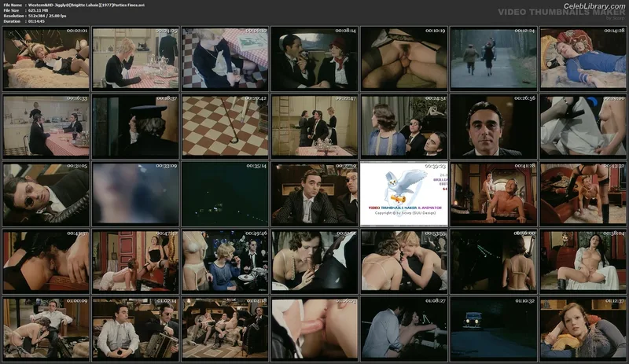Click the frame with timestamp 00:08:14

click(x=314, y=59)
